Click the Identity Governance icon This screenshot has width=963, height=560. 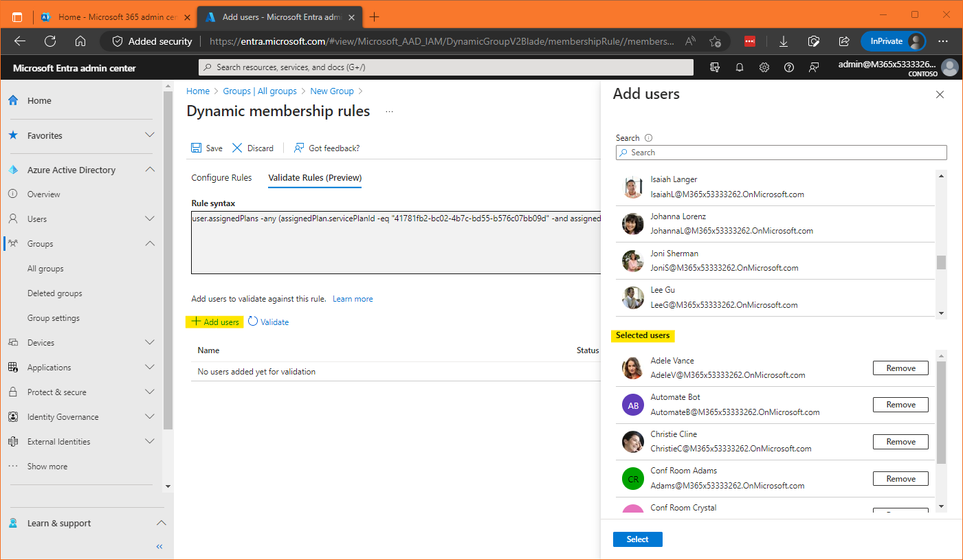[x=13, y=417]
